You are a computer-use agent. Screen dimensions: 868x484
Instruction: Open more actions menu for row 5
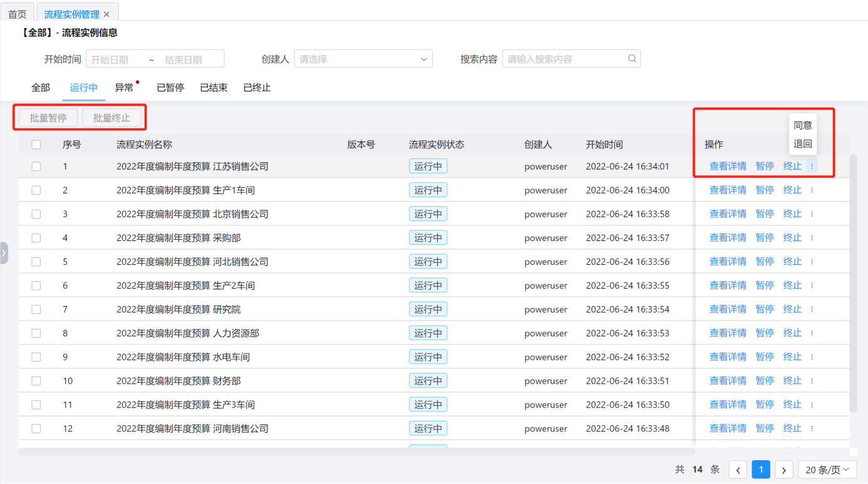point(812,262)
